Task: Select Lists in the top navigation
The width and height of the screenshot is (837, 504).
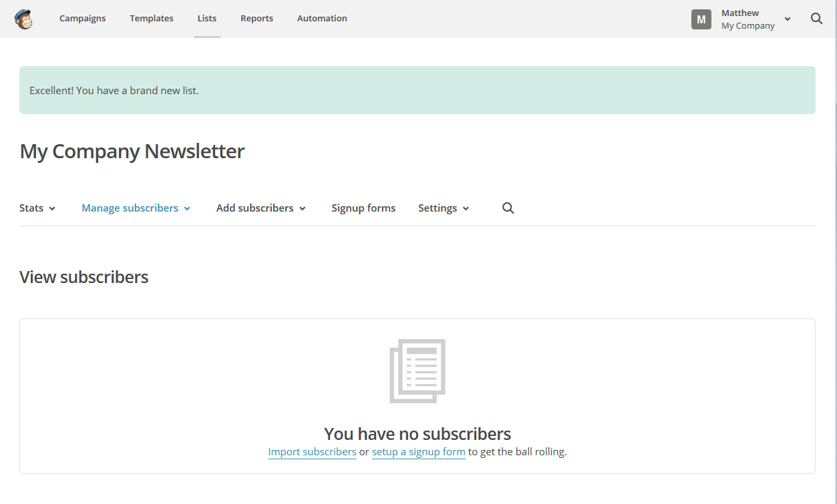Action: pyautogui.click(x=207, y=19)
